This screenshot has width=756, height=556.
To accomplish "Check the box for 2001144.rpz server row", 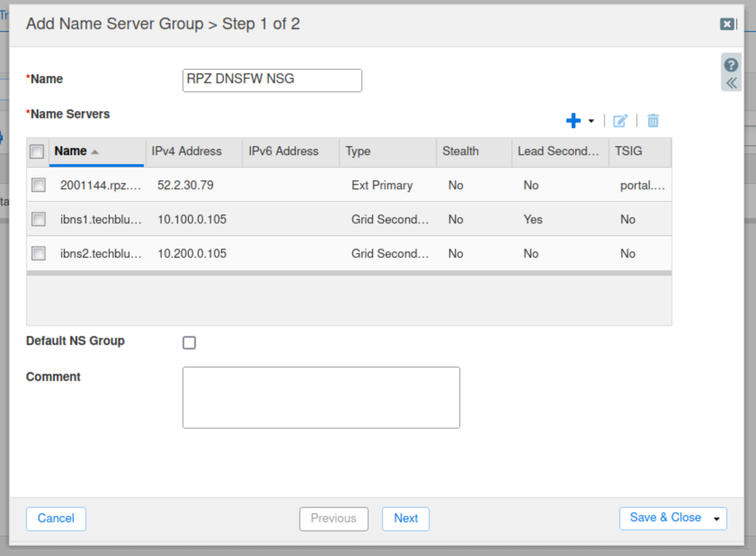I will pyautogui.click(x=39, y=185).
